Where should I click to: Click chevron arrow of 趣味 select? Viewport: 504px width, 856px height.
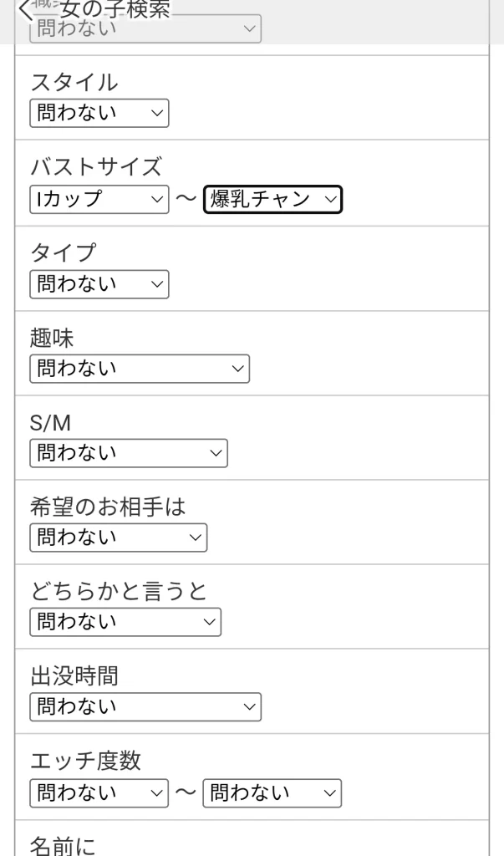[x=238, y=369]
